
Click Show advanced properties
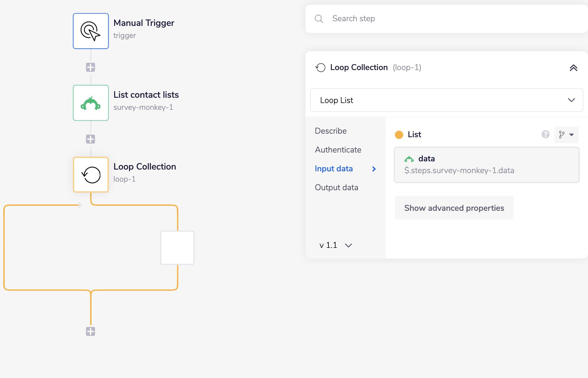tap(454, 208)
